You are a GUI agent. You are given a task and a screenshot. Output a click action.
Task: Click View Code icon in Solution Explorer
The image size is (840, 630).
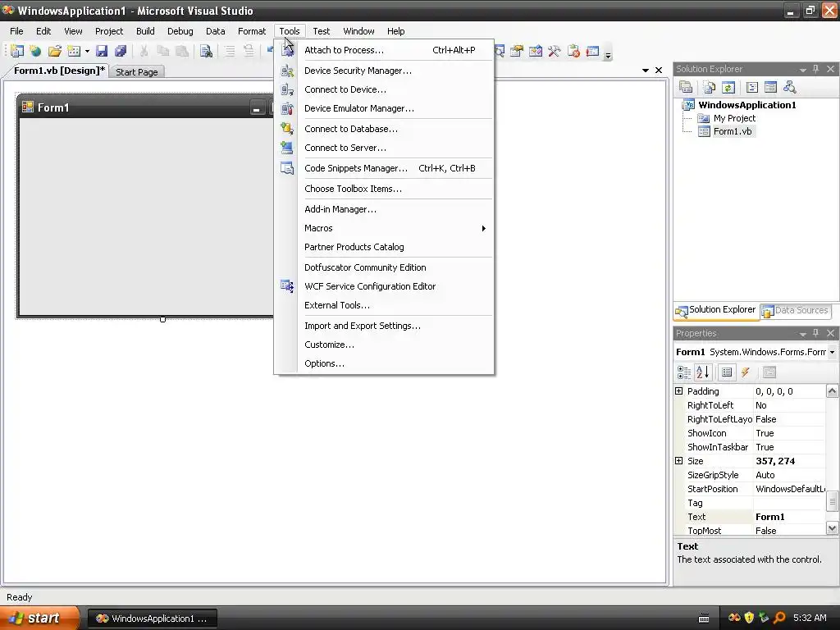click(x=751, y=87)
